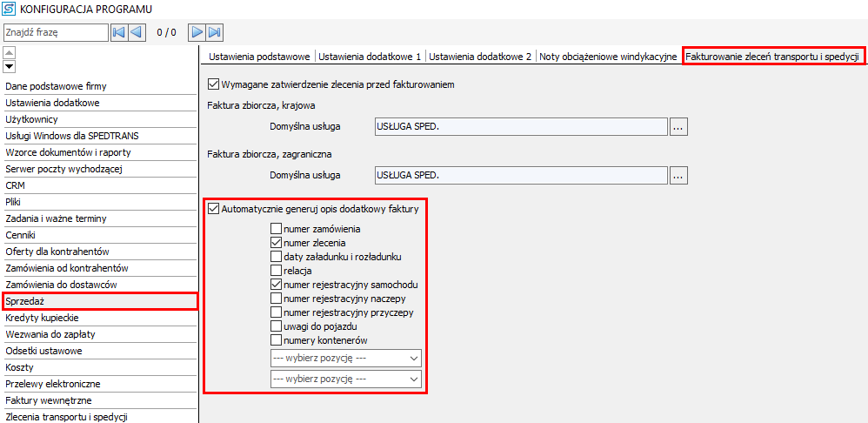Enable the numer zamówienia checkbox
This screenshot has width=868, height=423.
pos(277,229)
